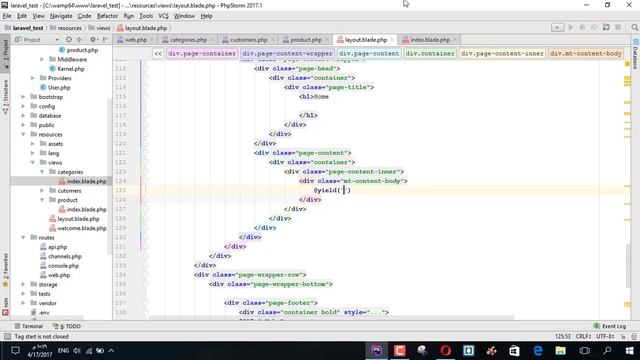Open the run configuration dropdown
Image resolution: width=640 pixels, height=360 pixels.
click(557, 27)
